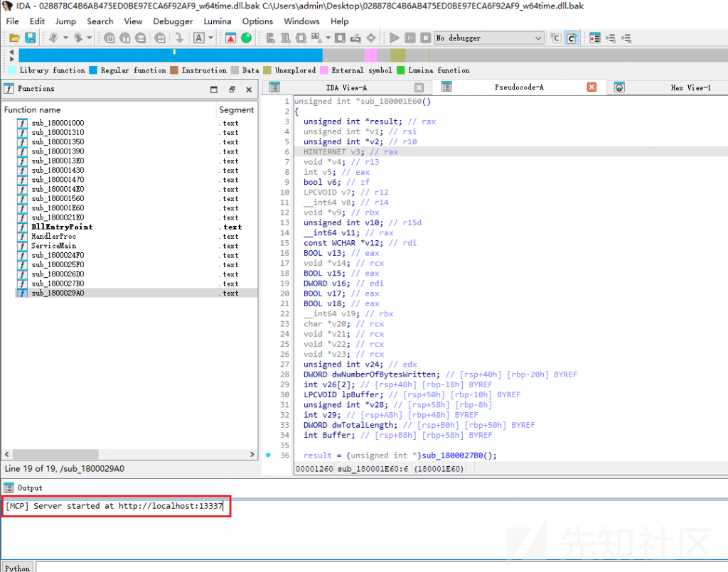The image size is (728, 572).
Task: Start the process with the play button
Action: pos(395,38)
